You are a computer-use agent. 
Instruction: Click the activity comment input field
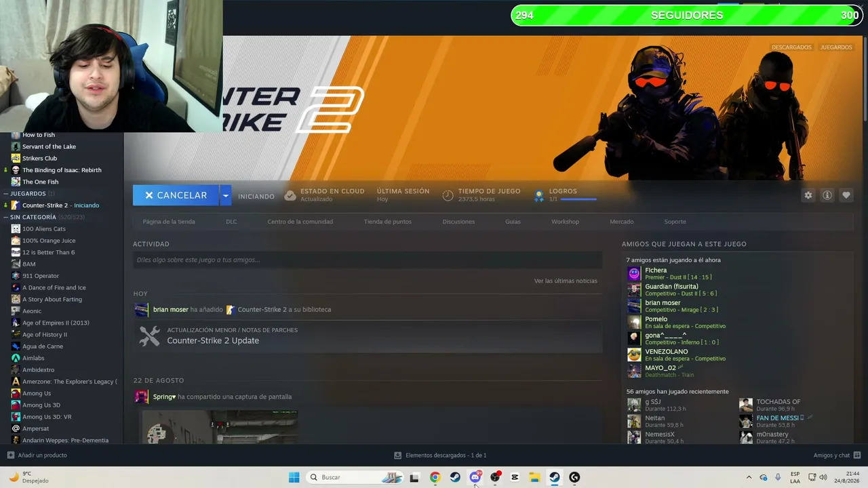click(x=368, y=260)
